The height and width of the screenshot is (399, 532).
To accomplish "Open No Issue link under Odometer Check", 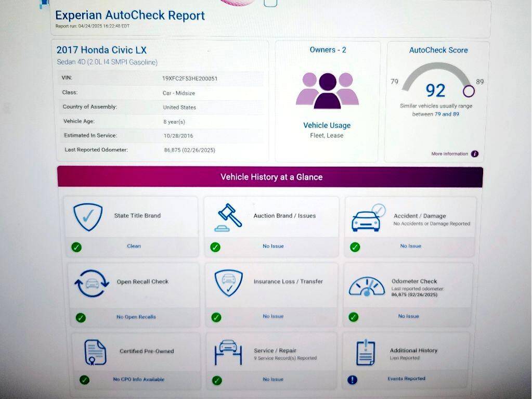I will 409,316.
